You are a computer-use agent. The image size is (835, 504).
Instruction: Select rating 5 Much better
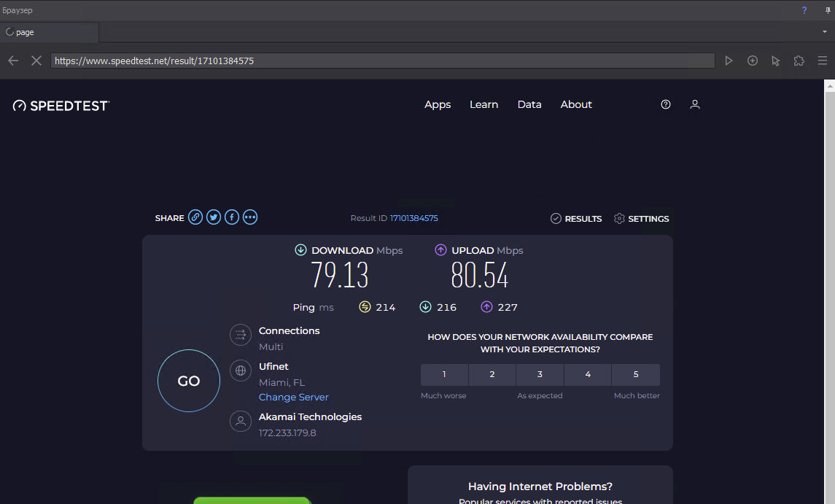pyautogui.click(x=636, y=374)
